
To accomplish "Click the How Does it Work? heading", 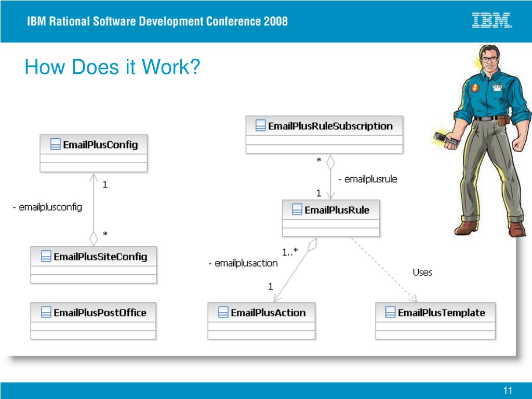I will (x=112, y=66).
